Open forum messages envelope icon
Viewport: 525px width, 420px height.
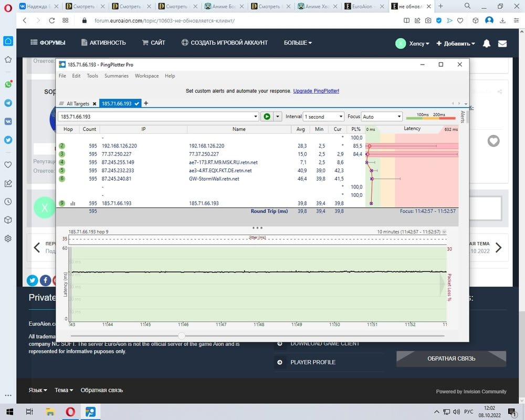502,43
